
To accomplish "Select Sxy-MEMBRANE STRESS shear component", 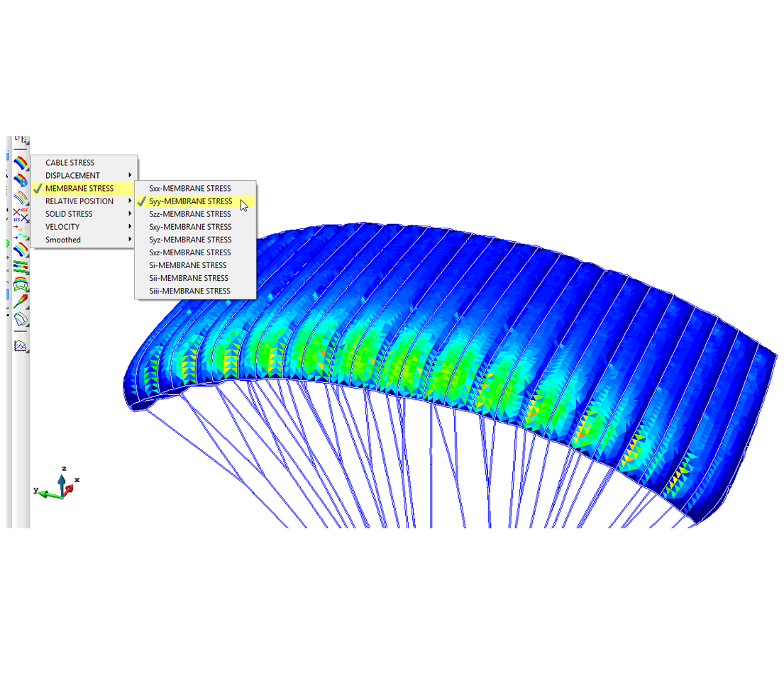I will point(189,227).
